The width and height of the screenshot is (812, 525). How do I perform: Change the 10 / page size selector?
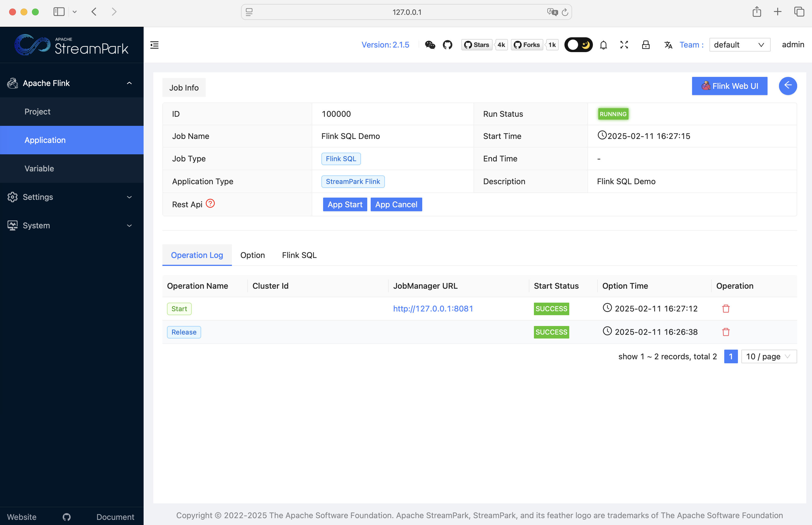coord(769,356)
